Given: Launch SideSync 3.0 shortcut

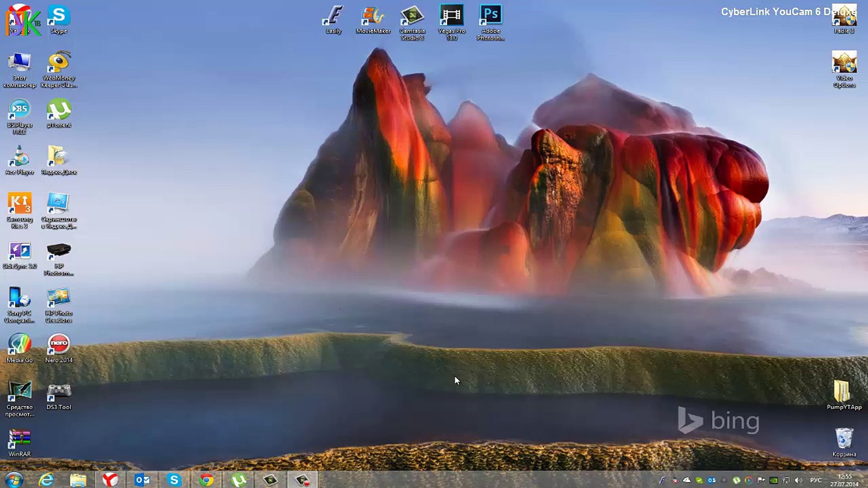Looking at the screenshot, I should coord(19,256).
